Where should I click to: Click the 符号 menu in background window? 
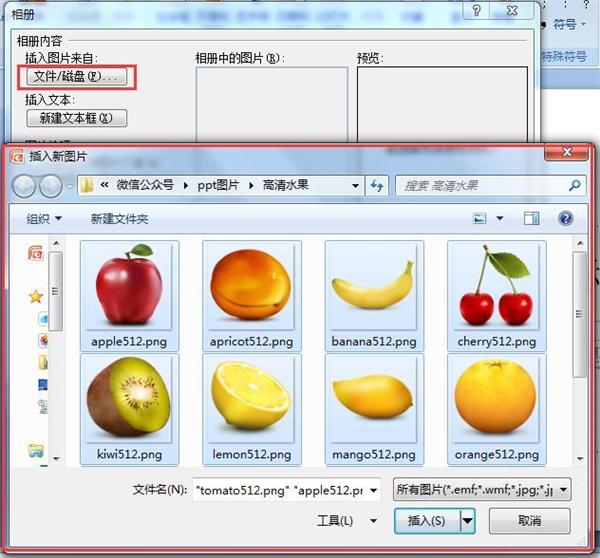point(569,24)
